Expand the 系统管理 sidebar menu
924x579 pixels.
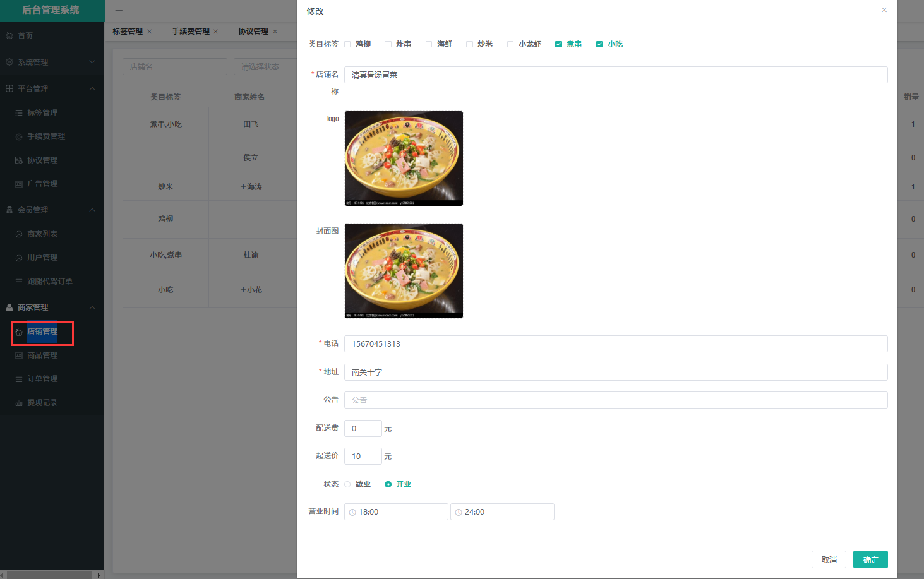[92, 62]
